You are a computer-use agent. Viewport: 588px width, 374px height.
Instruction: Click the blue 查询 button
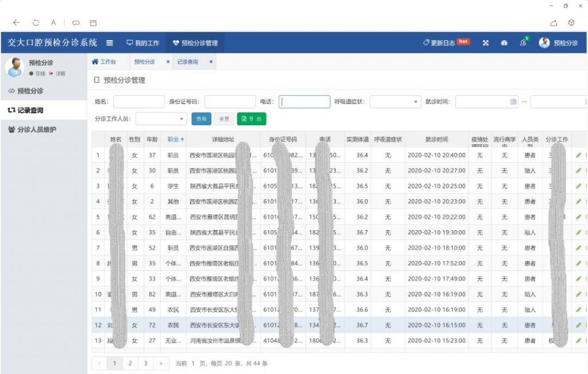[x=201, y=119]
